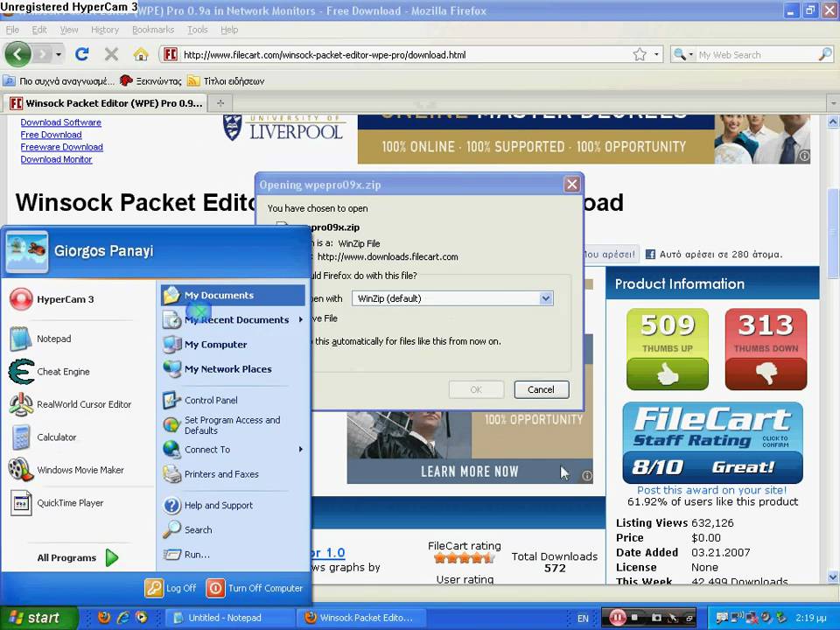Open My Documents in Start menu
Viewport: 840px width, 630px height.
(x=233, y=295)
